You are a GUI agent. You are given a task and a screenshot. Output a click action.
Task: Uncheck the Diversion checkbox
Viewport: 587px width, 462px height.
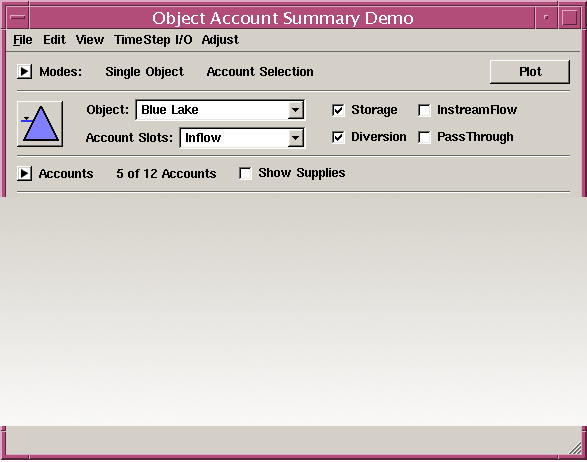[x=338, y=137]
